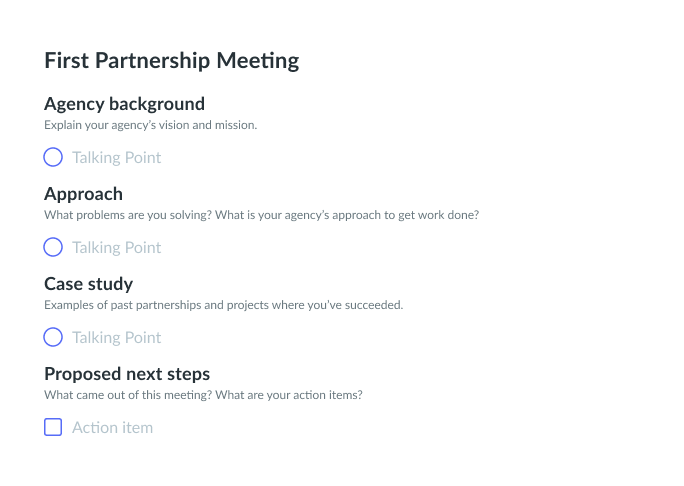Click the Action item placeholder text
Screen dimensions: 684x486
point(112,427)
